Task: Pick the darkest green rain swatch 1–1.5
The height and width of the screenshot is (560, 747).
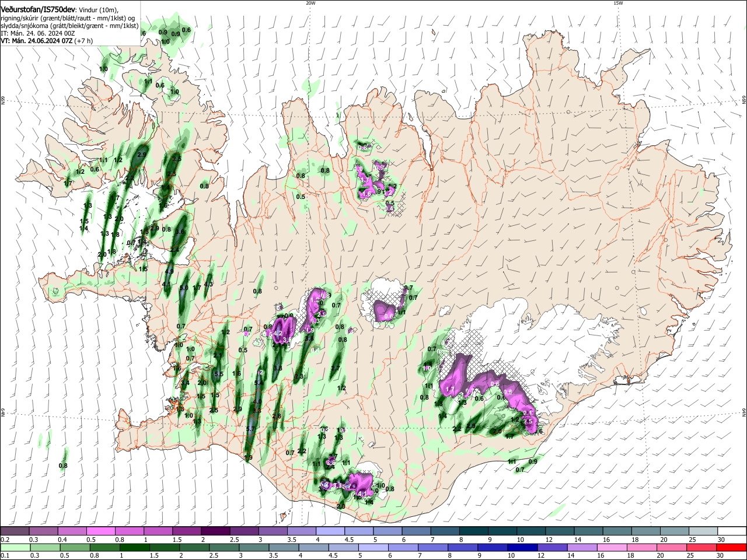Action: (x=134, y=547)
